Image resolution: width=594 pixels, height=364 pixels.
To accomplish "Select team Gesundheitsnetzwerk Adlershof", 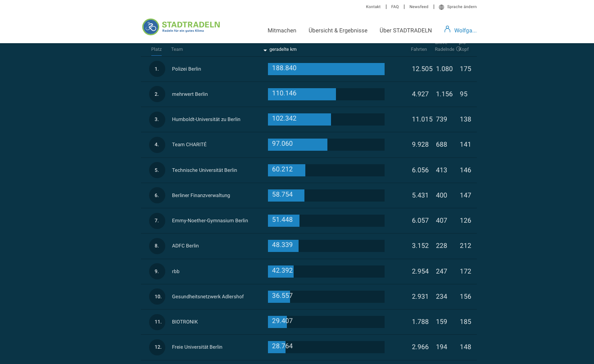I will (208, 297).
